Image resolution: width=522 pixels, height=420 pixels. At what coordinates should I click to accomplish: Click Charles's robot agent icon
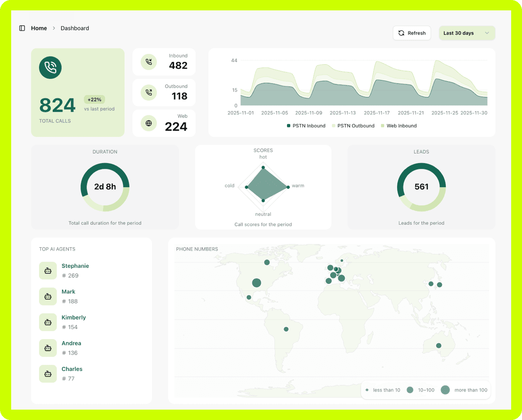coord(48,374)
